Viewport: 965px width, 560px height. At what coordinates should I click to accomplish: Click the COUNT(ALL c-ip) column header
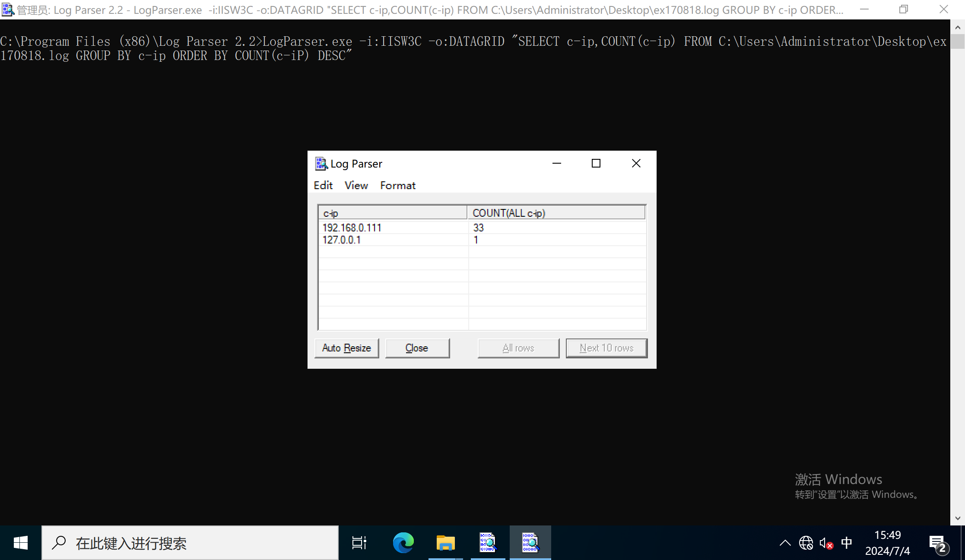(556, 213)
